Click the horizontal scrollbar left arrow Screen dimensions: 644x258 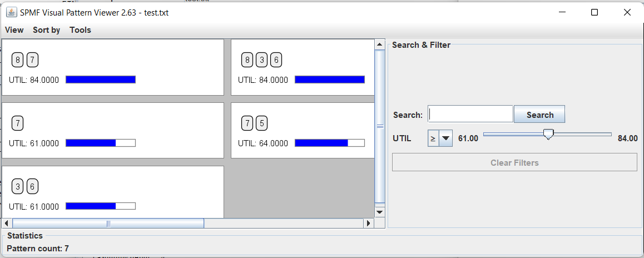7,223
